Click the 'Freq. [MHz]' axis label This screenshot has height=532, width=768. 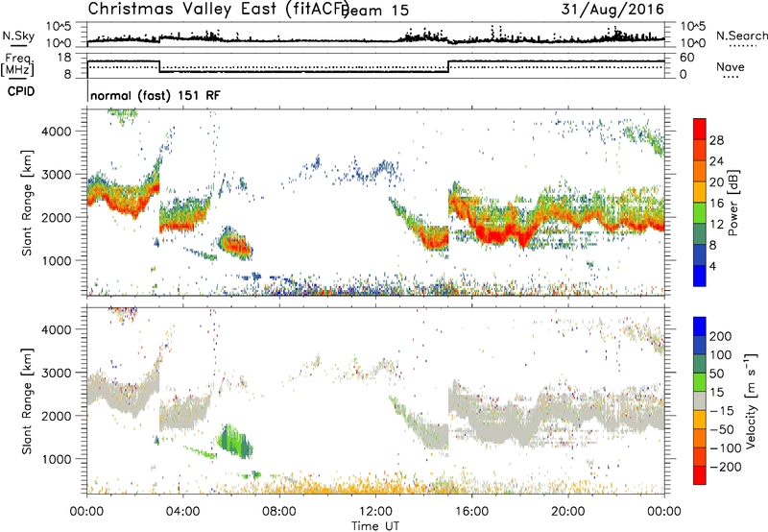18,64
